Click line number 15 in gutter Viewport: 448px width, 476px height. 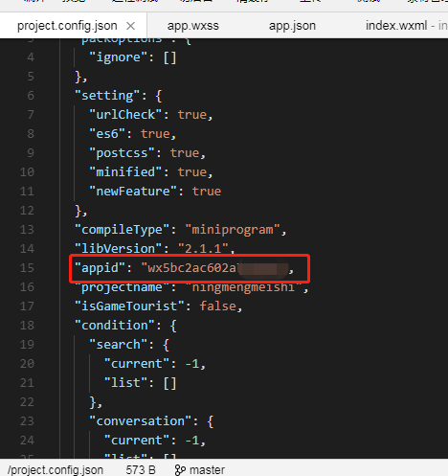click(27, 268)
